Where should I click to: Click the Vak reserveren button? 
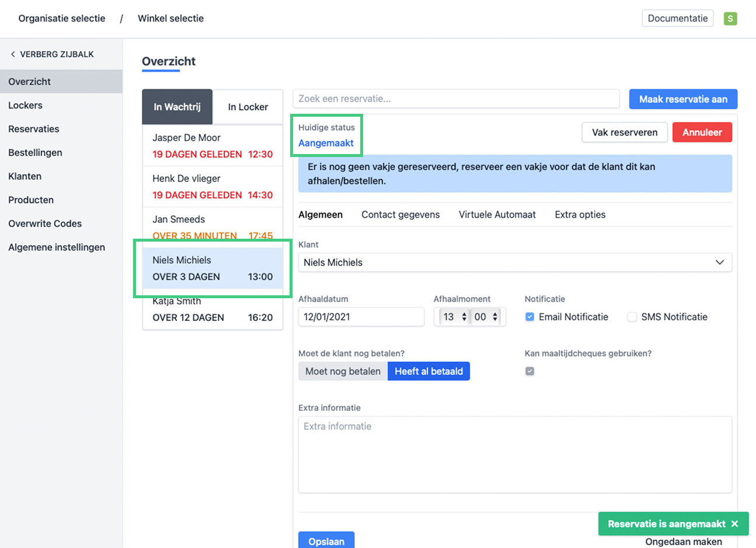(624, 132)
